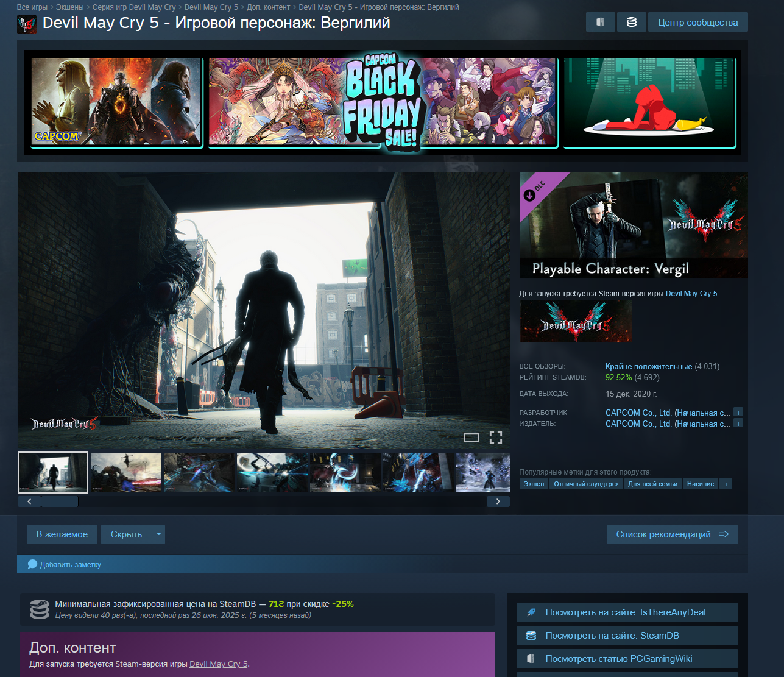The width and height of the screenshot is (784, 677).
Task: Click the lowest recorded price 71₴
Action: pyautogui.click(x=276, y=604)
